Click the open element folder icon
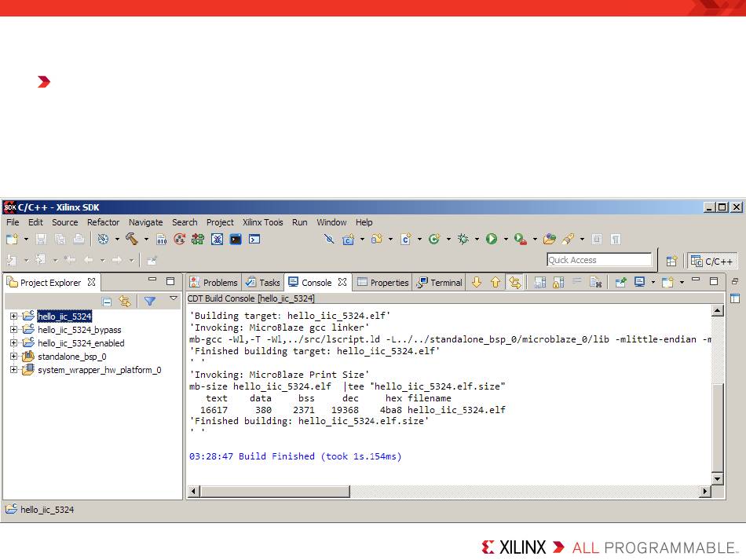The width and height of the screenshot is (746, 560). point(550,240)
